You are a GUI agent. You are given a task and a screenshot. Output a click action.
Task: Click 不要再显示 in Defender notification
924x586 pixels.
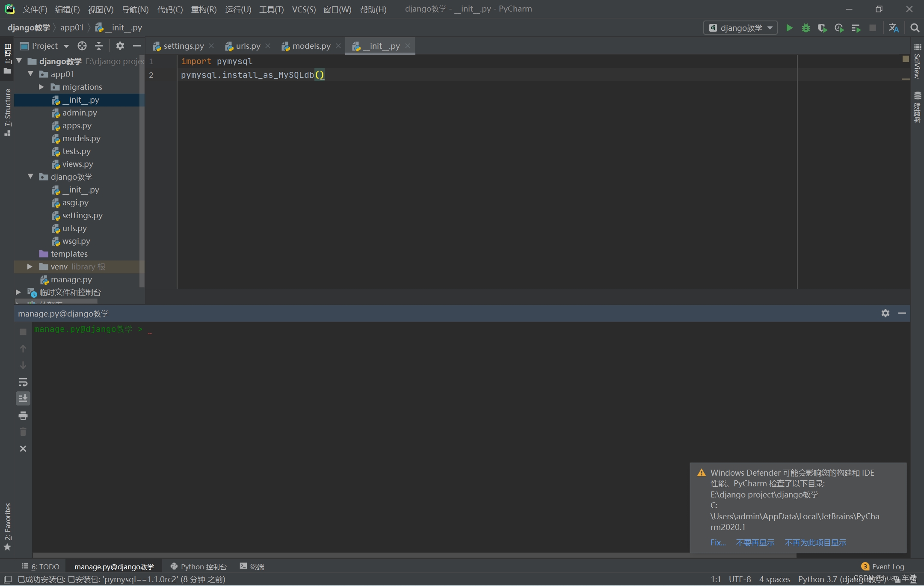(755, 542)
